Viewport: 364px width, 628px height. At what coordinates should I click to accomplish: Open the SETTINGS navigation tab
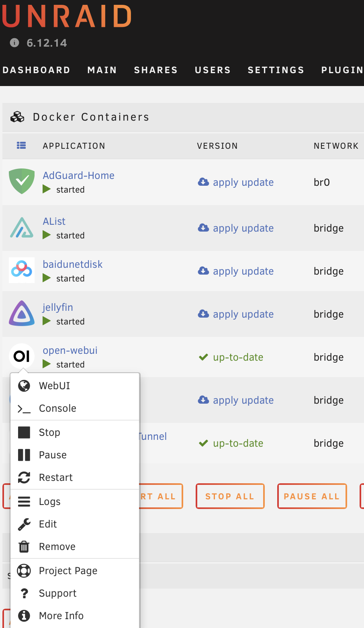click(x=276, y=70)
